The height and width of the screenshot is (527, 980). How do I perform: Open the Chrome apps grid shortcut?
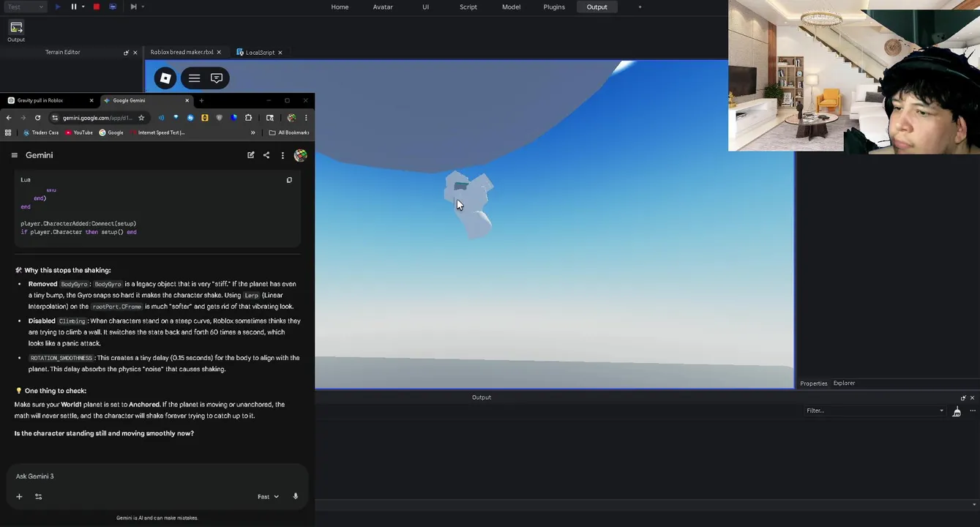point(8,132)
